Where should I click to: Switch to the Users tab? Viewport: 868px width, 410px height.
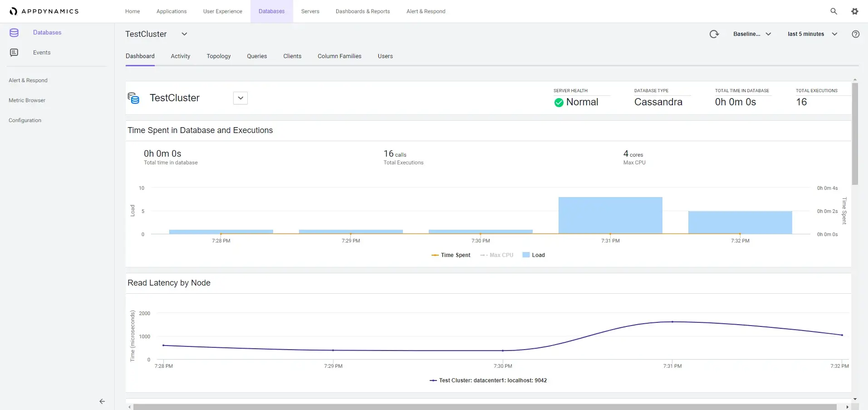pos(385,56)
